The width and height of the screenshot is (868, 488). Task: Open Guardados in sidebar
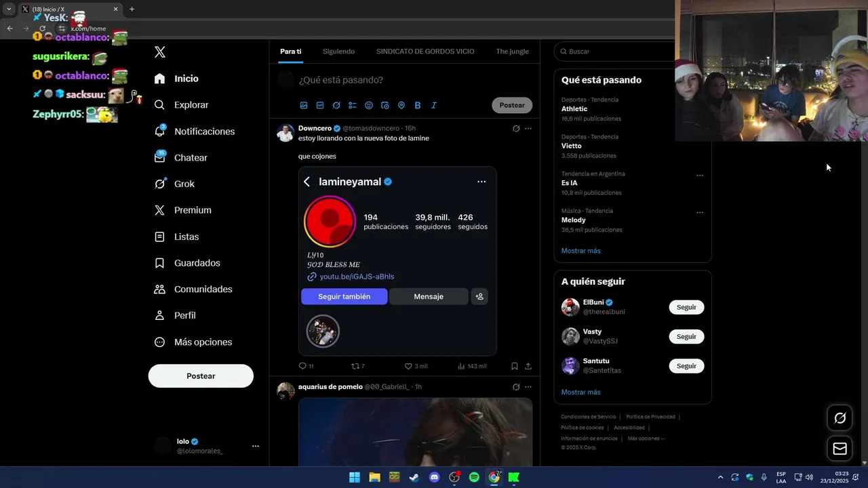[188, 263]
